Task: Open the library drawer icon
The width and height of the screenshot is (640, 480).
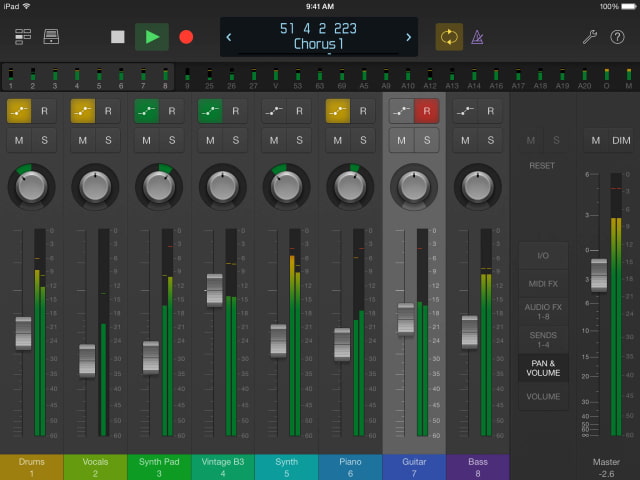Action: pyautogui.click(x=52, y=37)
